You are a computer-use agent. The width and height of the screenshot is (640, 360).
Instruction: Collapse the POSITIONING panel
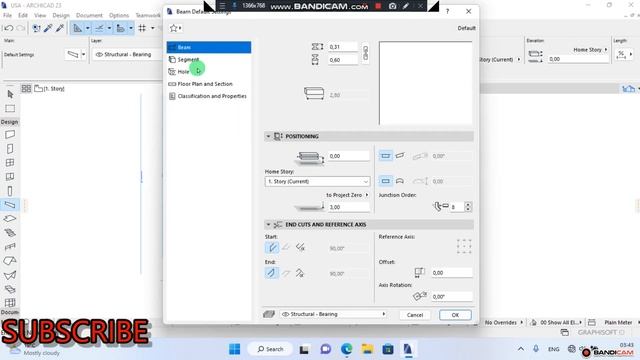pos(268,136)
